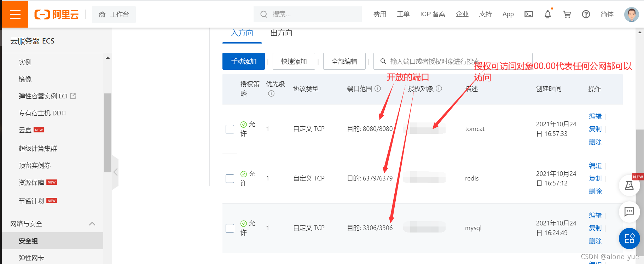Click the sidebar scroll-up arrow

coord(108,58)
